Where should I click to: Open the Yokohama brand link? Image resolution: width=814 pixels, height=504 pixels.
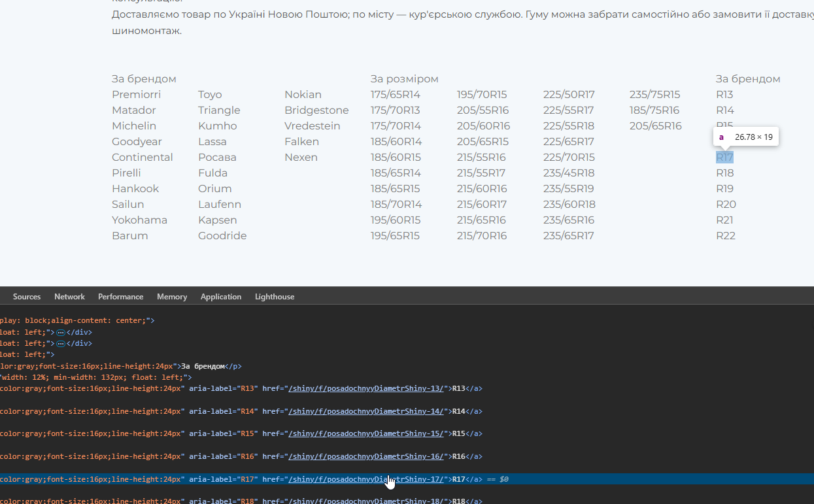[139, 220]
